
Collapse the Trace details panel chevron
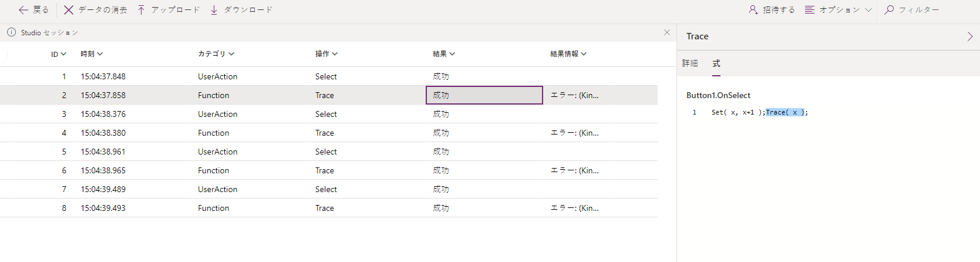click(970, 36)
